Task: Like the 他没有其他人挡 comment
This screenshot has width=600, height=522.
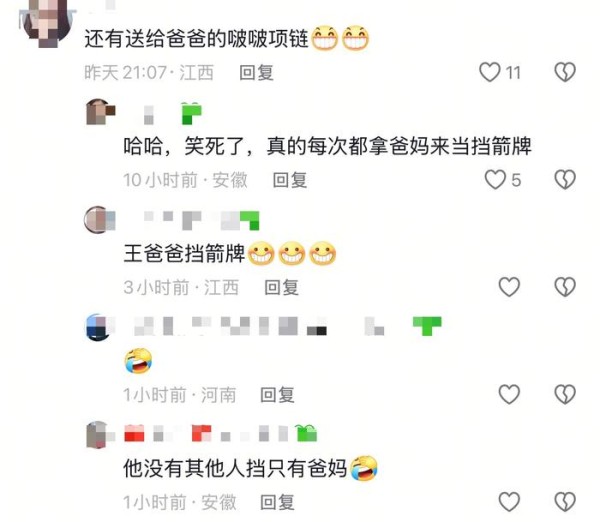Action: pyautogui.click(x=509, y=502)
